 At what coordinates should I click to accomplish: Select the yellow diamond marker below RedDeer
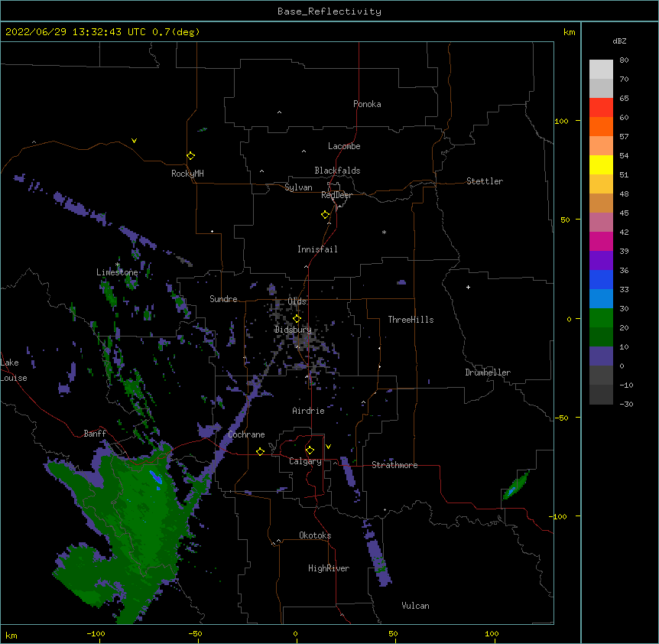point(326,215)
